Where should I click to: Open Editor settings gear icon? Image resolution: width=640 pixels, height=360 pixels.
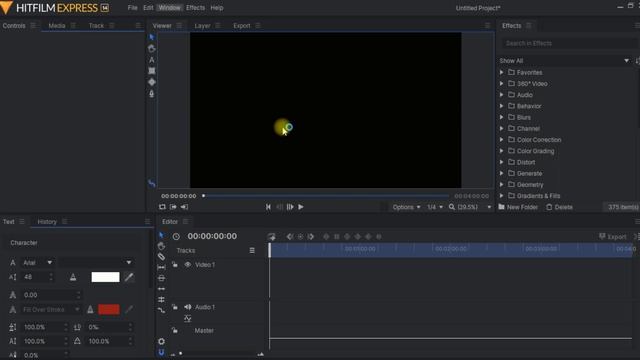point(161,341)
